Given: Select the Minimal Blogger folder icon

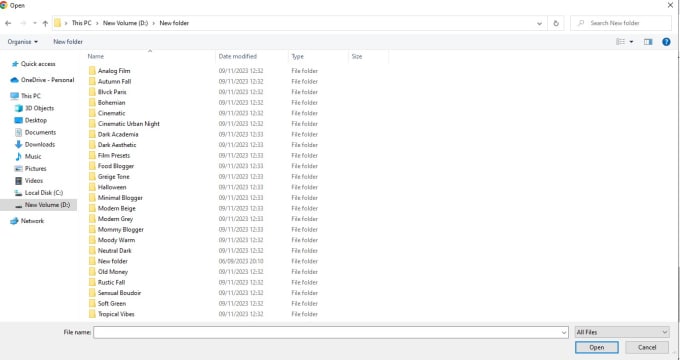Looking at the screenshot, I should click(92, 198).
